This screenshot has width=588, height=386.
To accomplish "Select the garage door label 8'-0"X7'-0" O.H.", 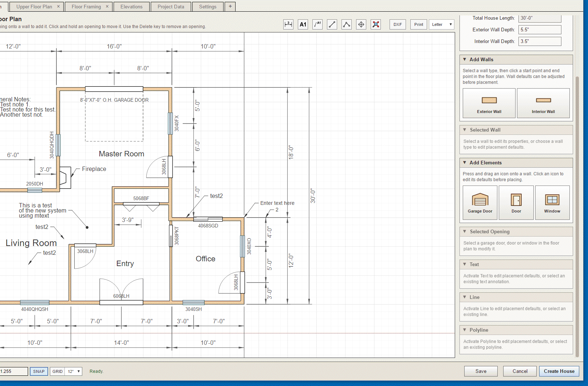I will 114,100.
